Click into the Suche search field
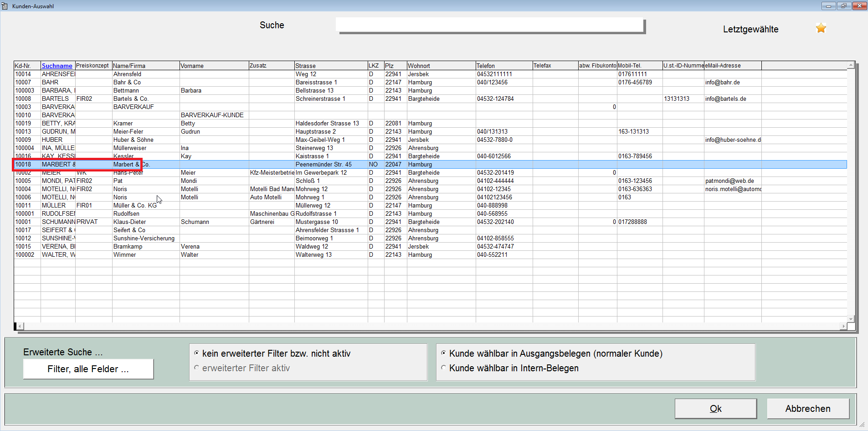The image size is (868, 431). pos(490,25)
